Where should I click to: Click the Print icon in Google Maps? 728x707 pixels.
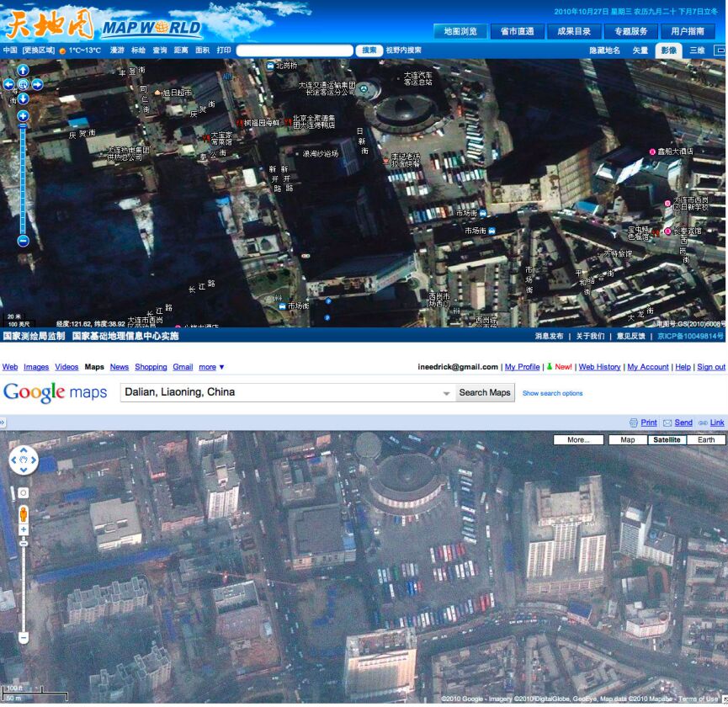[634, 423]
